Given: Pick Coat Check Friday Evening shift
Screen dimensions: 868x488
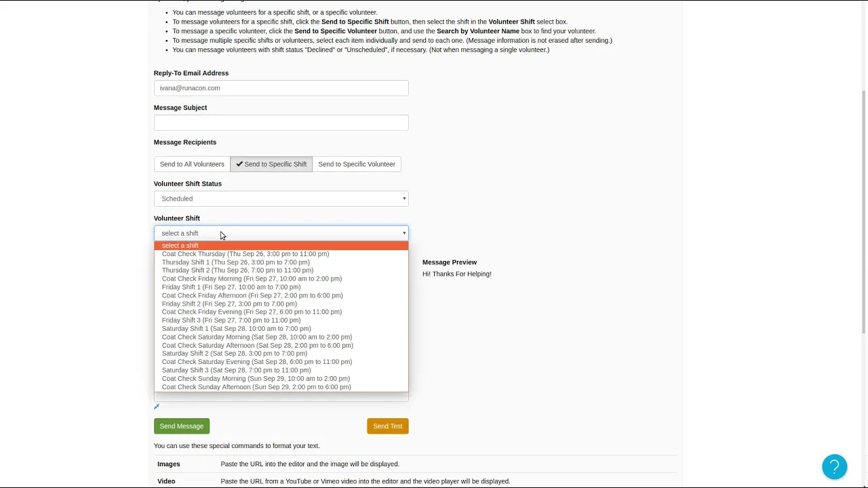Looking at the screenshot, I should click(x=281, y=312).
